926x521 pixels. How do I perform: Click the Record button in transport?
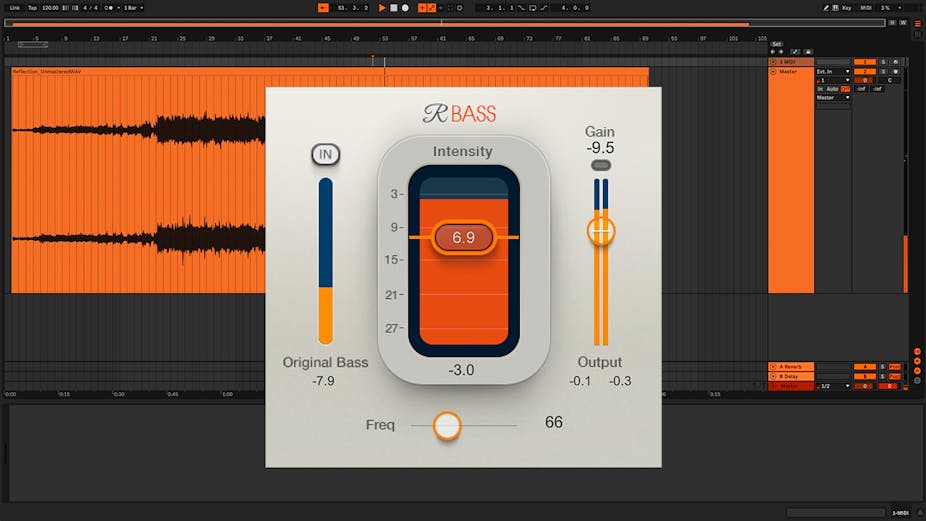(x=405, y=7)
